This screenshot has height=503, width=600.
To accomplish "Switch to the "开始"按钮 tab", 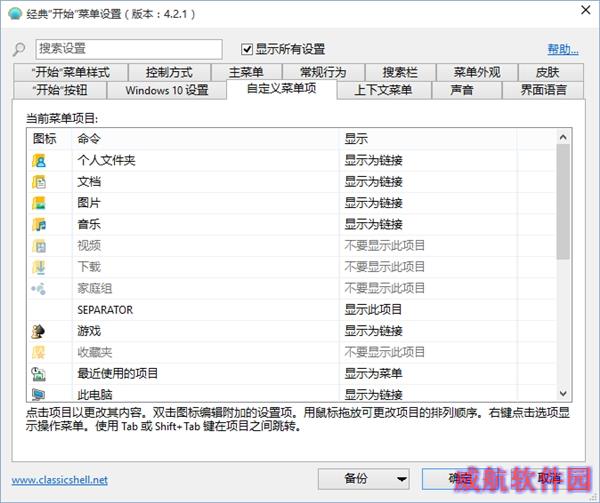I will point(60,90).
